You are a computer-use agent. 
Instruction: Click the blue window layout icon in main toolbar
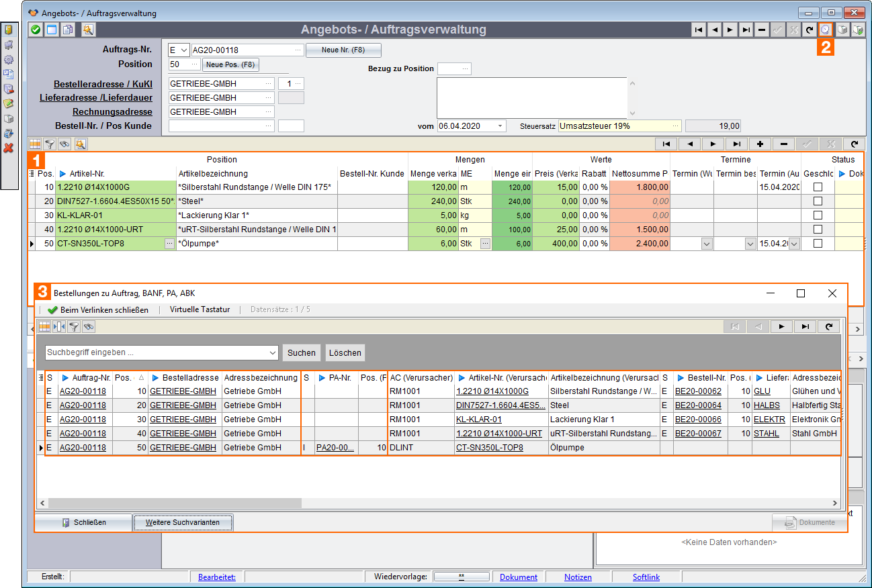[52, 30]
